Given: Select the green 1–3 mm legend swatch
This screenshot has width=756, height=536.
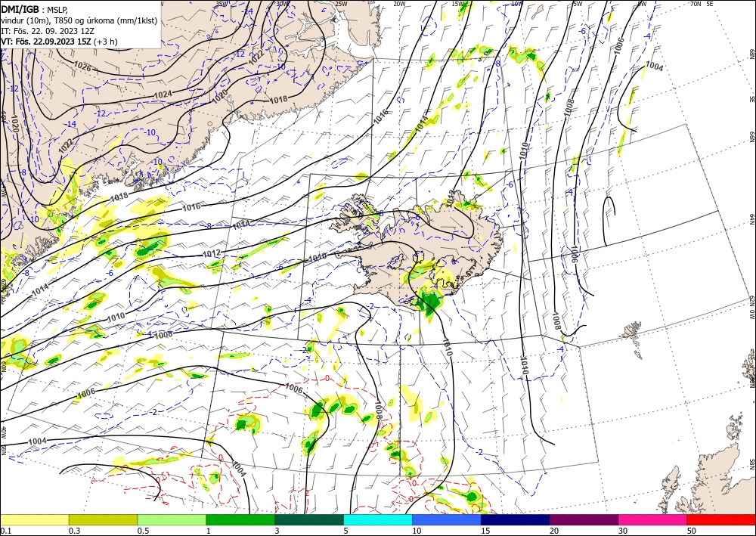Looking at the screenshot, I should (x=240, y=519).
